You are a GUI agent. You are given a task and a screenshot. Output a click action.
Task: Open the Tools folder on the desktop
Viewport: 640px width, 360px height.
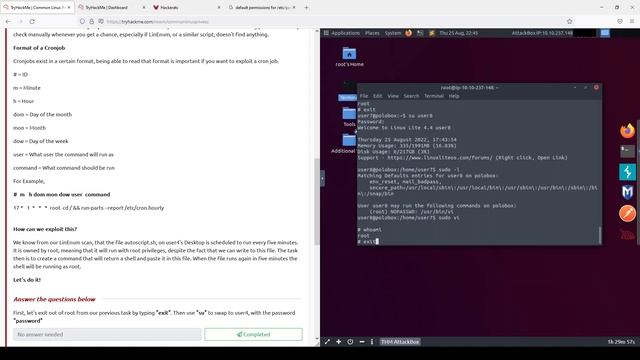[x=349, y=117]
